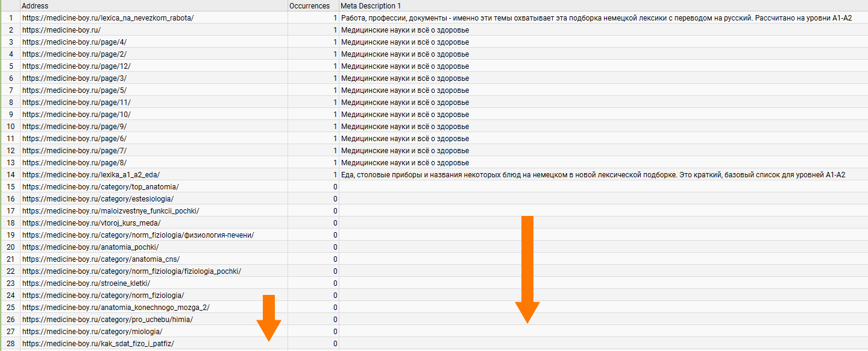Select the meta description starting with Еда, столовые приборы

tap(603, 175)
